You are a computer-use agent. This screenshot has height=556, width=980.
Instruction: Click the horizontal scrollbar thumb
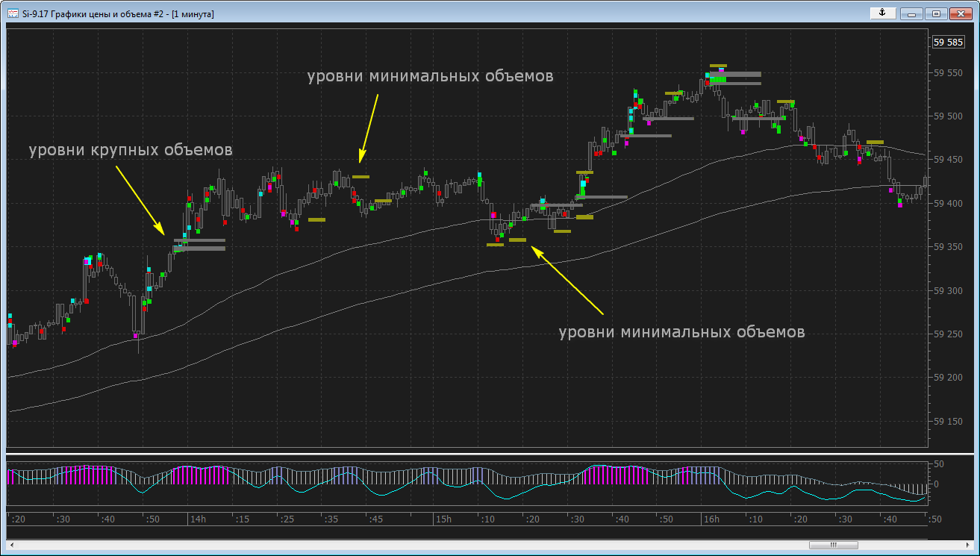[833, 545]
